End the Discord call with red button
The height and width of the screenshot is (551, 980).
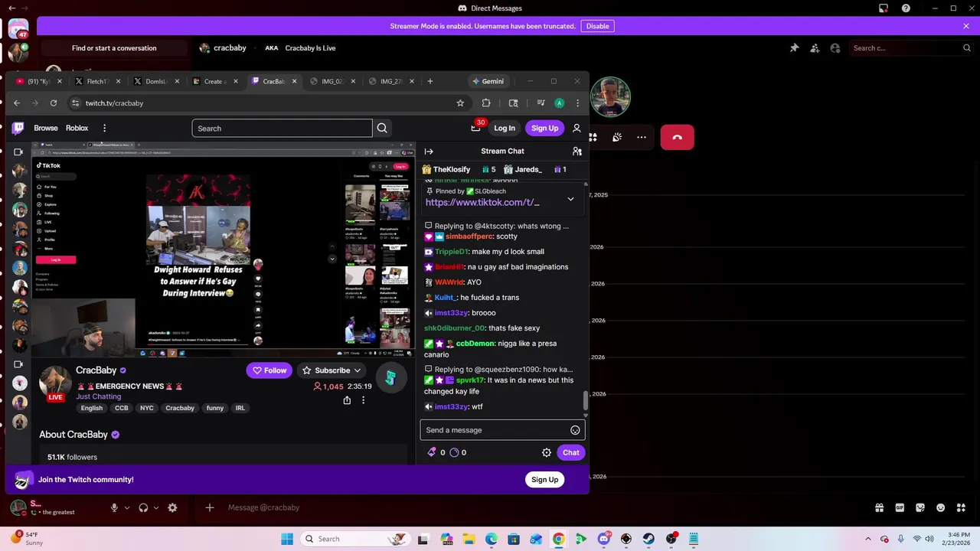(x=677, y=137)
